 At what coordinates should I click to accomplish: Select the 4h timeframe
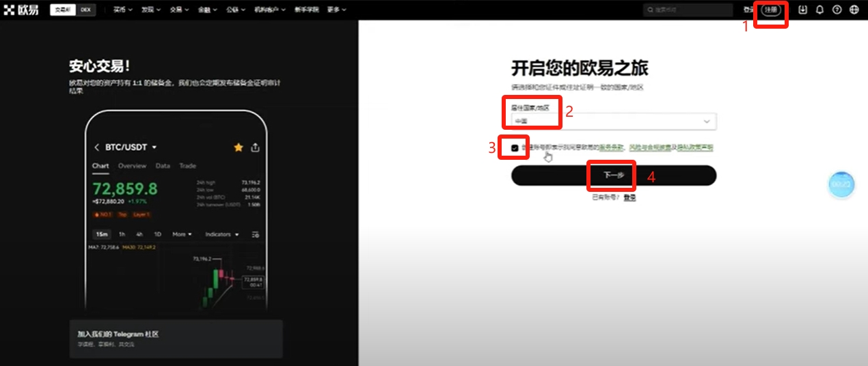(139, 234)
